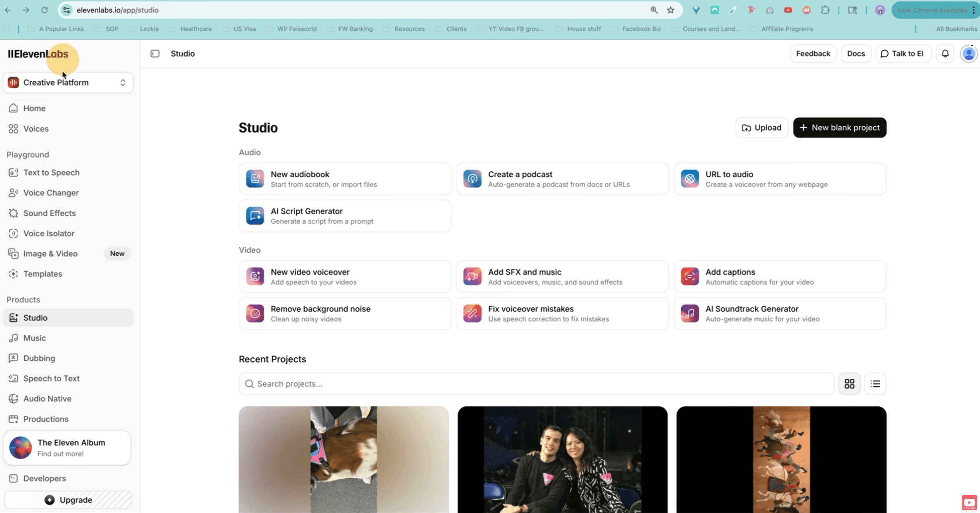Open the AI Script Generator icon
Viewport: 980px width, 513px height.
(255, 216)
